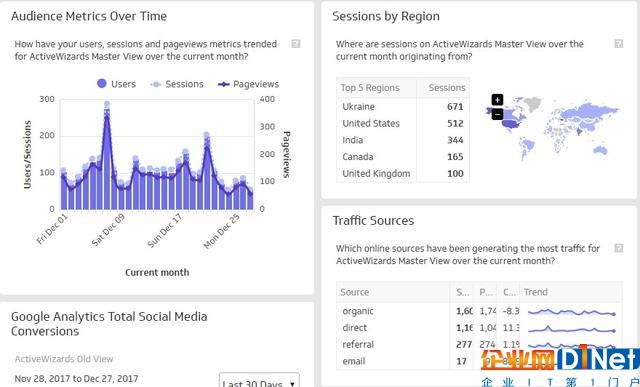The height and width of the screenshot is (387, 640).
Task: Click the Trend column header
Action: (x=571, y=292)
